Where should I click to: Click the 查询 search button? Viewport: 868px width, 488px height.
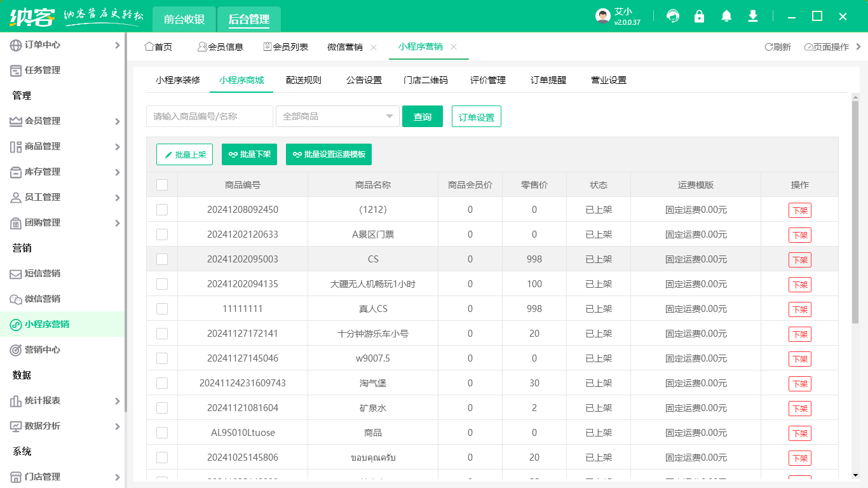tap(422, 116)
